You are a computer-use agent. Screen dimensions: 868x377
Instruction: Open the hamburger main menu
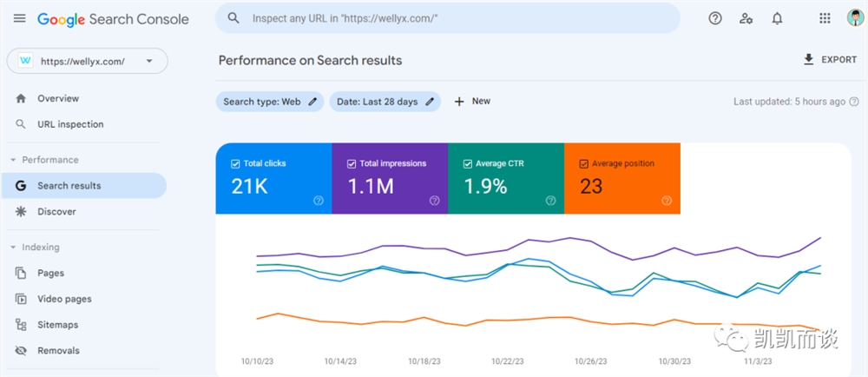pyautogui.click(x=19, y=18)
